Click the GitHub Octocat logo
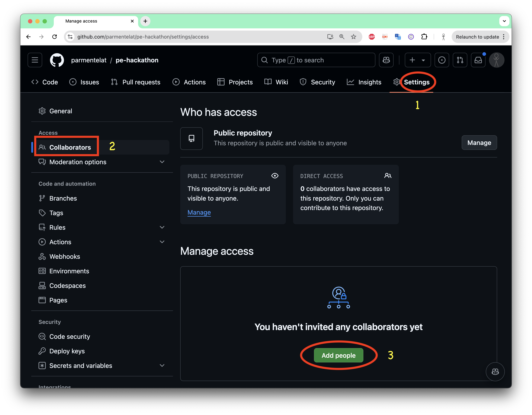532x415 pixels. pos(57,60)
